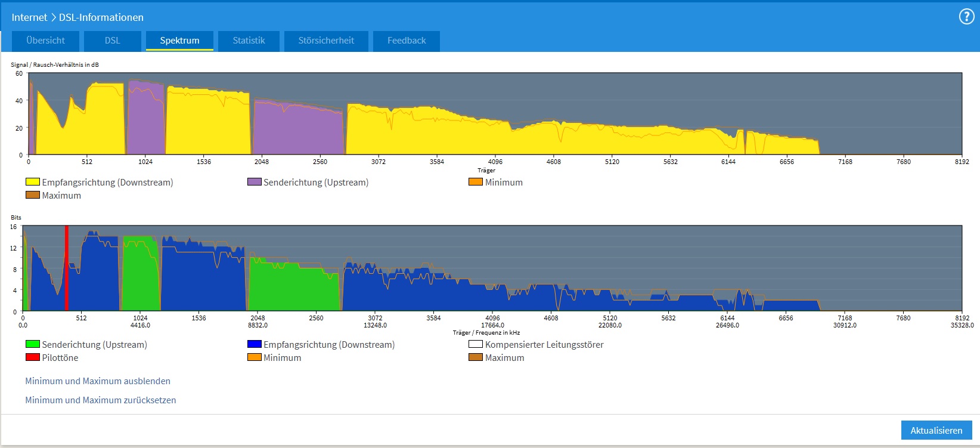The width and height of the screenshot is (980, 448).
Task: Click the 'Kompensierter Leitungsstörer' legend text
Action: click(544, 344)
